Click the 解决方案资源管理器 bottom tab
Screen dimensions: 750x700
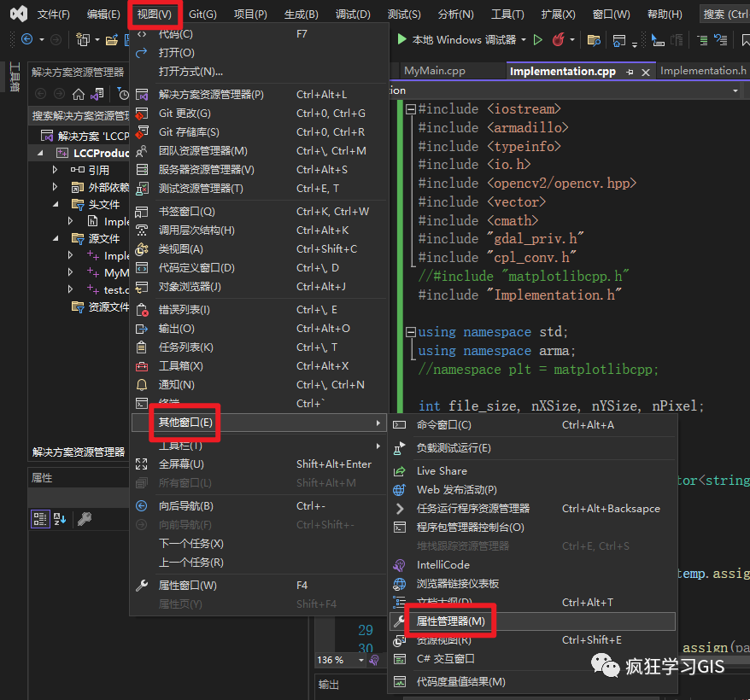click(79, 452)
